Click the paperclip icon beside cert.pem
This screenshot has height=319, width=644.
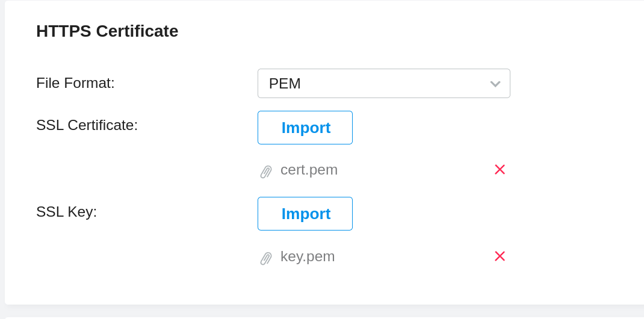coord(266,172)
